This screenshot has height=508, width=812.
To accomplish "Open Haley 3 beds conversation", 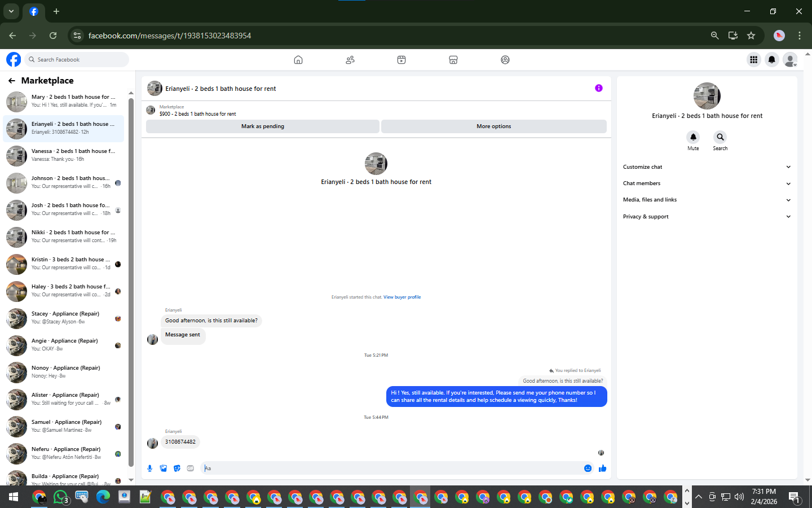I will [63, 291].
